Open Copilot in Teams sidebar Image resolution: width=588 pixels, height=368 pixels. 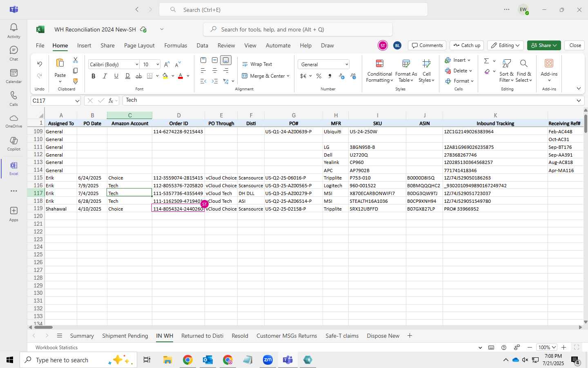coord(13,144)
